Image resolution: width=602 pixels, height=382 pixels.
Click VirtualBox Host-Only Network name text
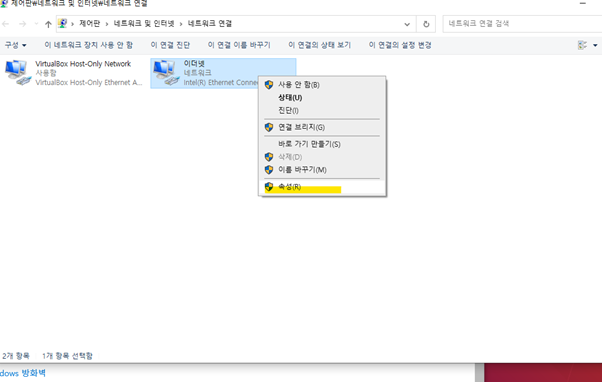[83, 64]
